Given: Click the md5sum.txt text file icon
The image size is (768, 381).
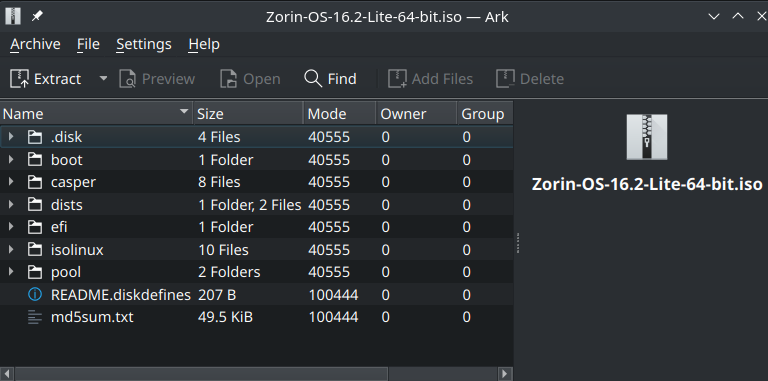Looking at the screenshot, I should coord(35,317).
